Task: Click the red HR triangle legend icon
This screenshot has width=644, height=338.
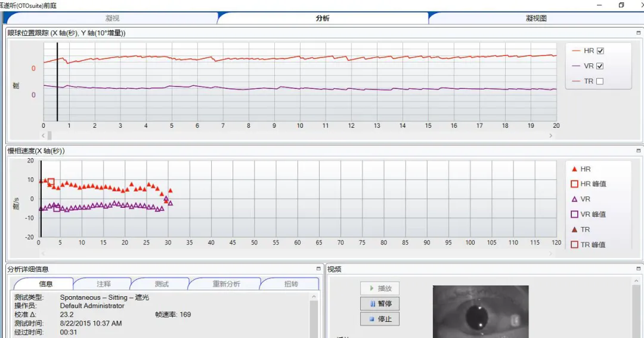Action: click(575, 169)
